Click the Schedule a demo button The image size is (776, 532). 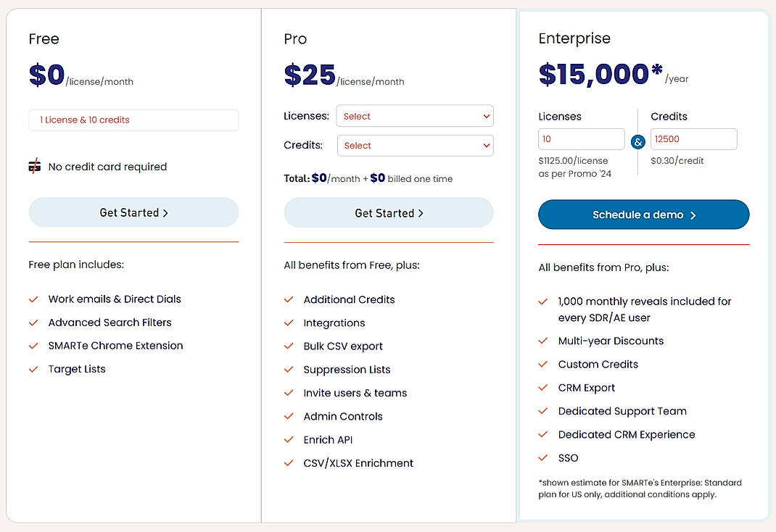[x=643, y=215]
